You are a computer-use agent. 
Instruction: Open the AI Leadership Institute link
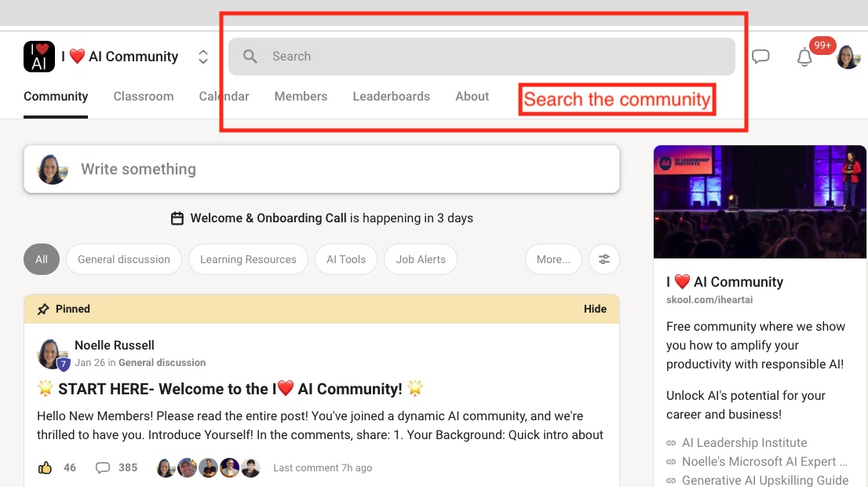click(743, 442)
